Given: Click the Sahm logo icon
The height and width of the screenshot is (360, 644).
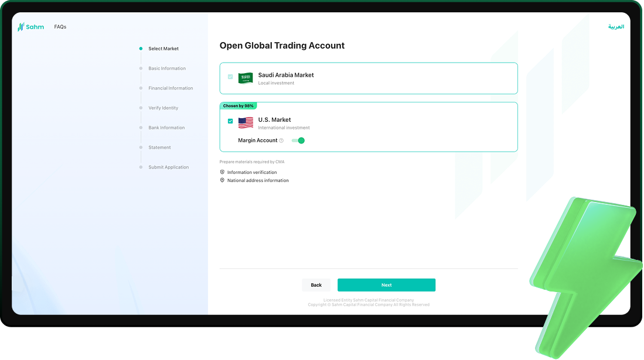Looking at the screenshot, I should point(21,27).
